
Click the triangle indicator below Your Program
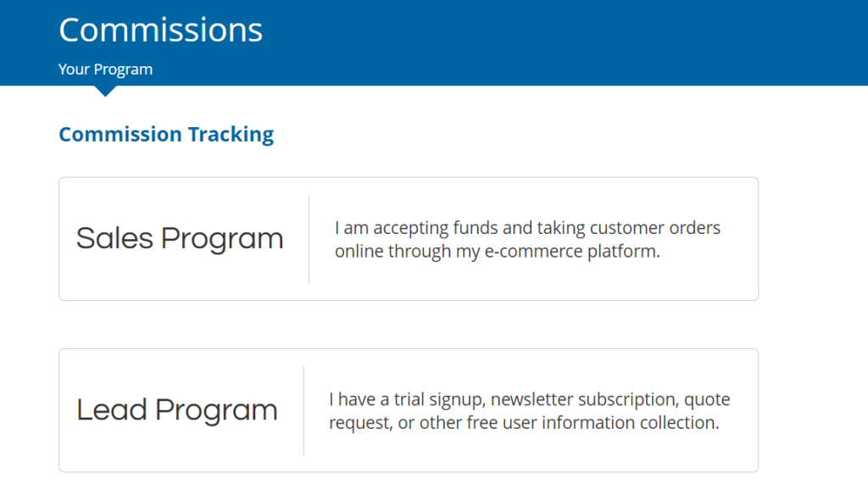click(105, 92)
